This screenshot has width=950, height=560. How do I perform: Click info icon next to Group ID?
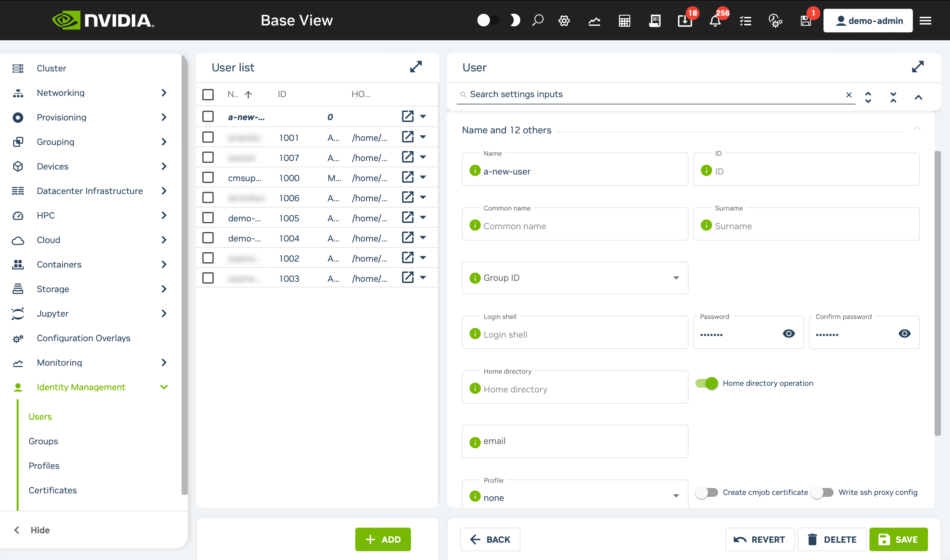pyautogui.click(x=475, y=278)
